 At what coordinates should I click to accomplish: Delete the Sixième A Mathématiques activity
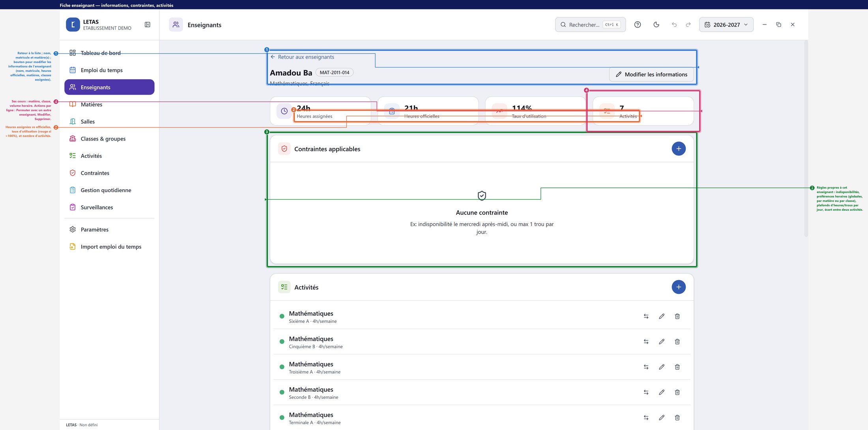[x=677, y=316]
